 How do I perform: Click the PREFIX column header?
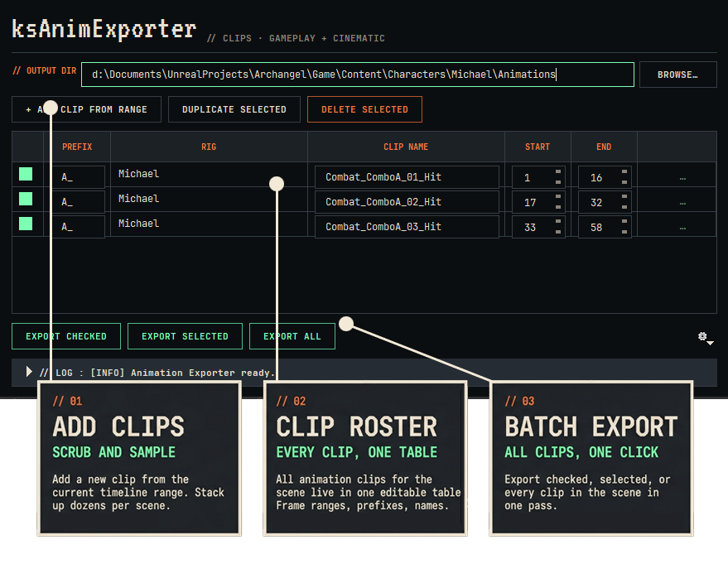(77, 147)
